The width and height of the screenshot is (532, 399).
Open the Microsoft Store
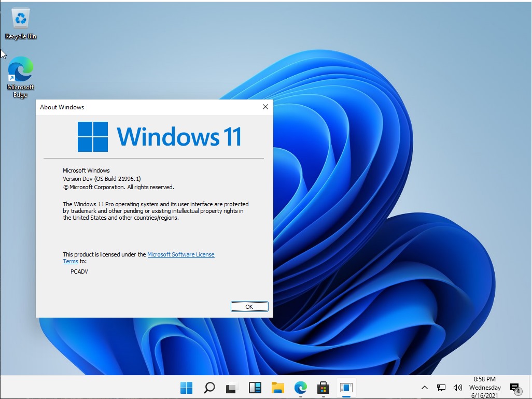point(323,387)
